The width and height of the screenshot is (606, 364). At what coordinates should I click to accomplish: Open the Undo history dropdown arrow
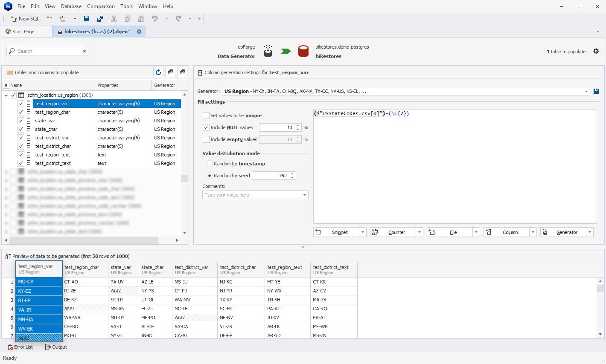[166, 19]
